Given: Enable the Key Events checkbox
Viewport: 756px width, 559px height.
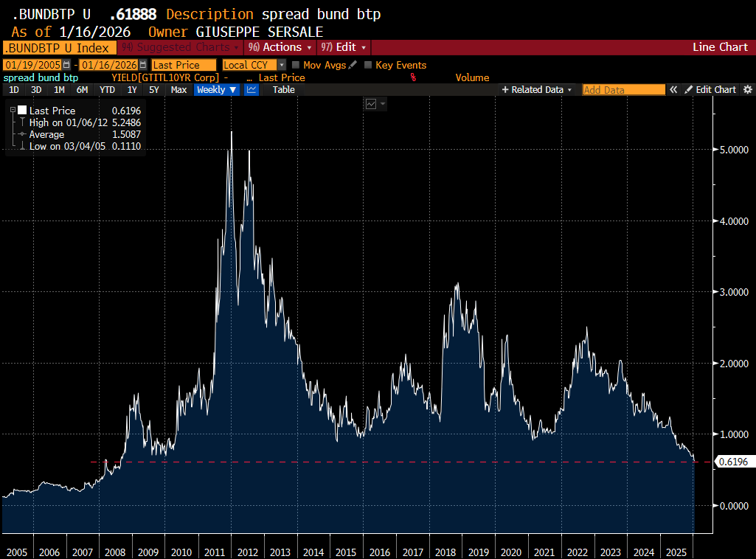Looking at the screenshot, I should coord(368,65).
